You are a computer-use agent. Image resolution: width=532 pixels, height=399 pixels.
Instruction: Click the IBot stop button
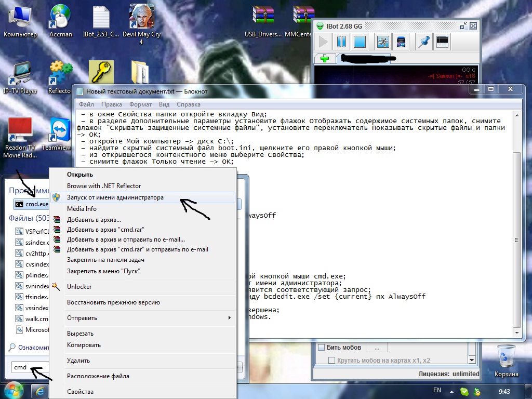point(360,42)
